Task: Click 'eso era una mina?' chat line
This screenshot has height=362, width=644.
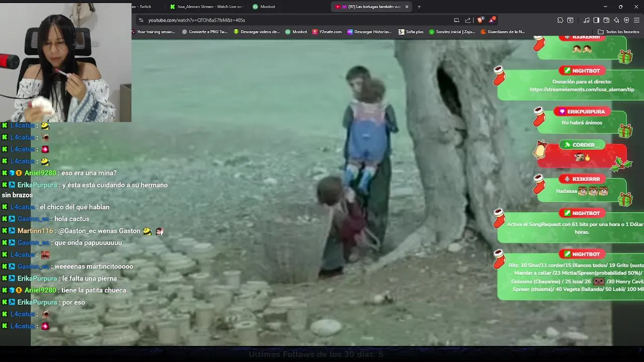Action: [89, 173]
